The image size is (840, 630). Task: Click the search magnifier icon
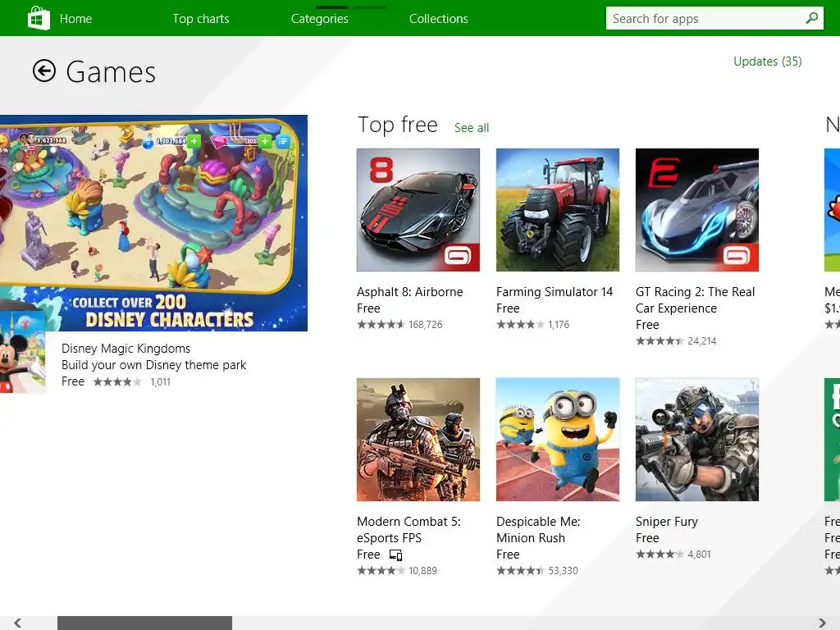[811, 18]
